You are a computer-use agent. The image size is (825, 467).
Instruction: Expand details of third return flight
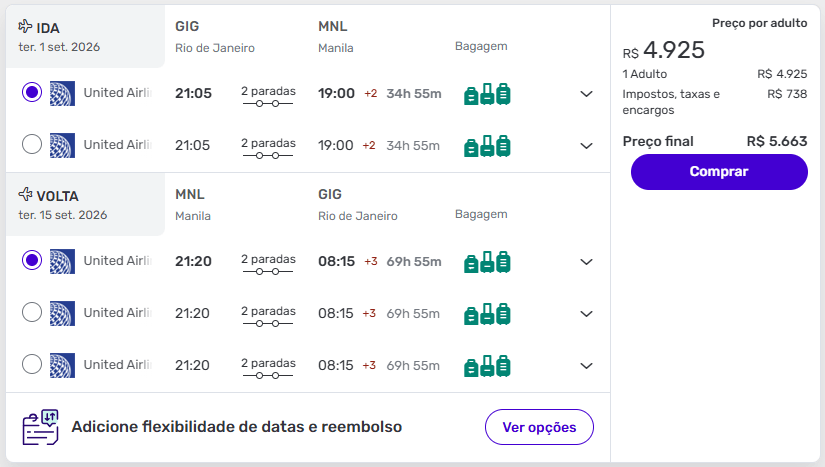[x=587, y=366]
